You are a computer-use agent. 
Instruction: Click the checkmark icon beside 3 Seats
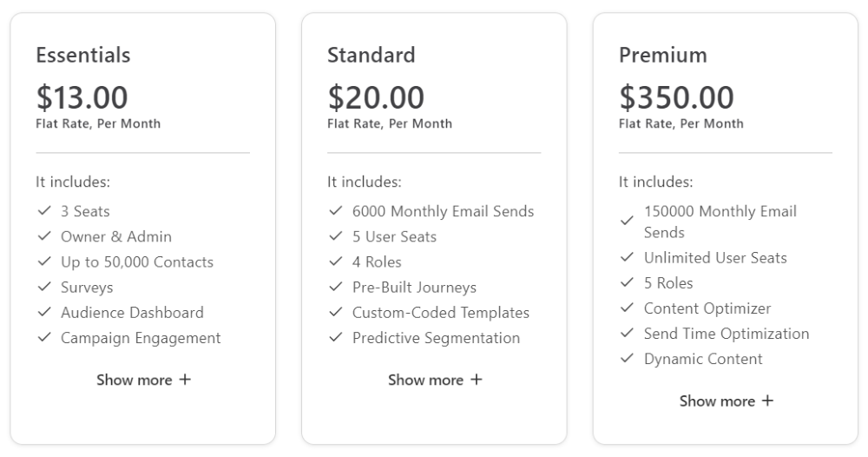[x=43, y=211]
